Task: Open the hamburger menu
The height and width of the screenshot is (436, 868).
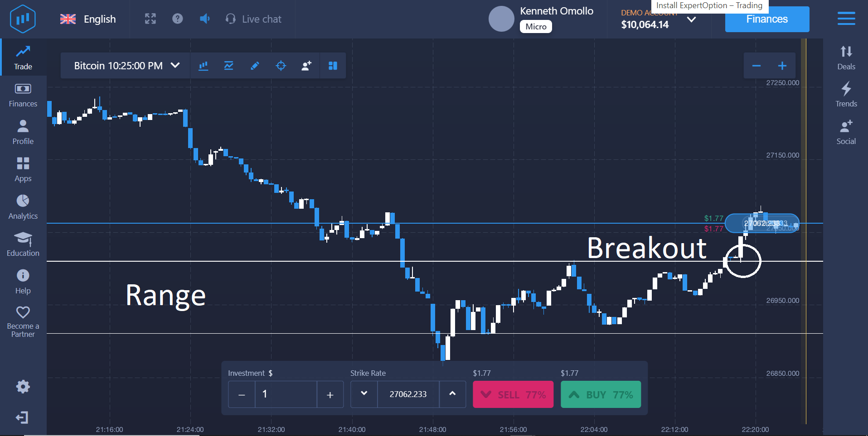Action: (x=846, y=19)
